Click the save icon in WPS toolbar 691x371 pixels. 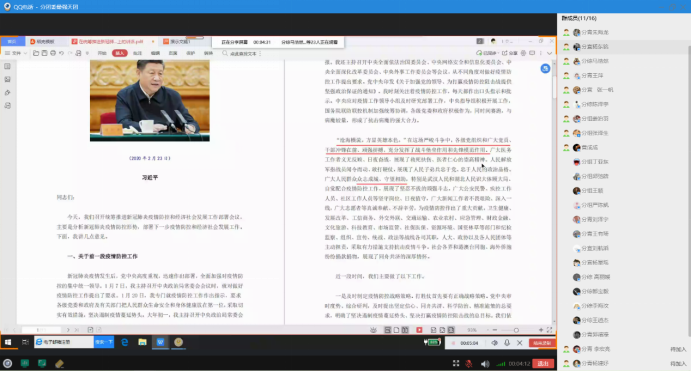pos(45,53)
